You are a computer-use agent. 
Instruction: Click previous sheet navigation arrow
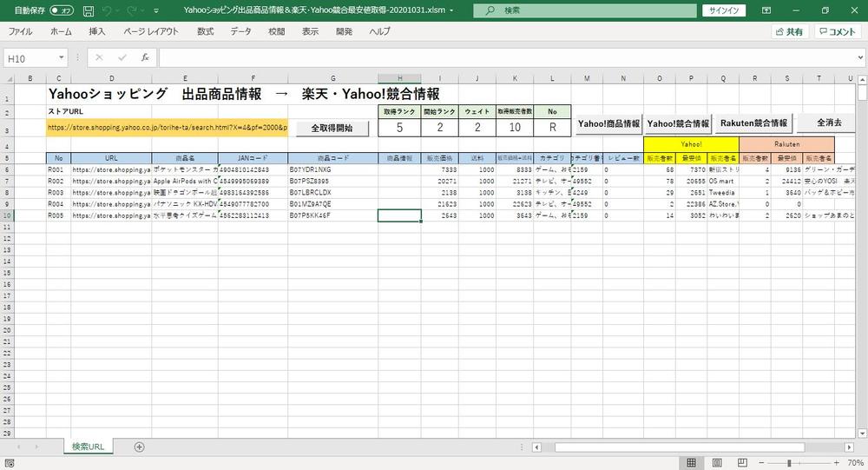19,447
